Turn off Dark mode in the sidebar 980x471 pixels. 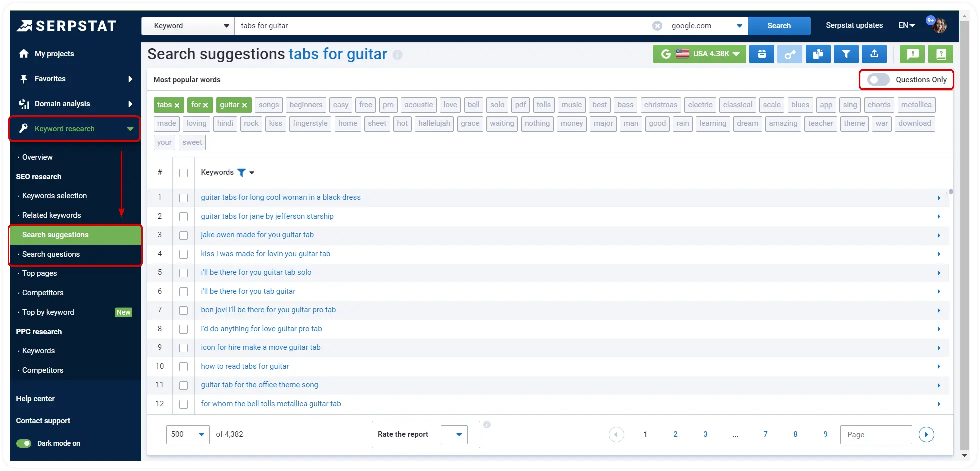click(23, 443)
